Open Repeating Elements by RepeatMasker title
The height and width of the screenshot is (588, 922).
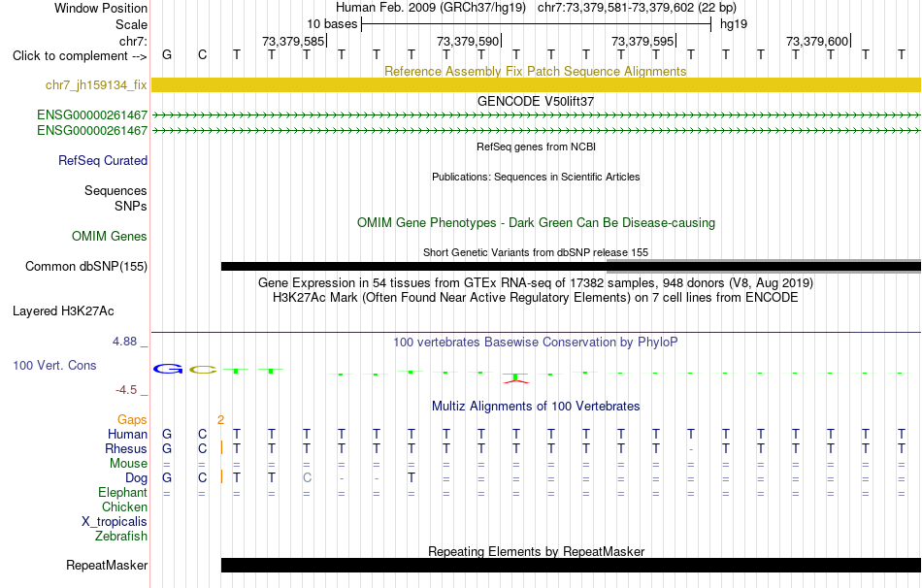click(536, 551)
